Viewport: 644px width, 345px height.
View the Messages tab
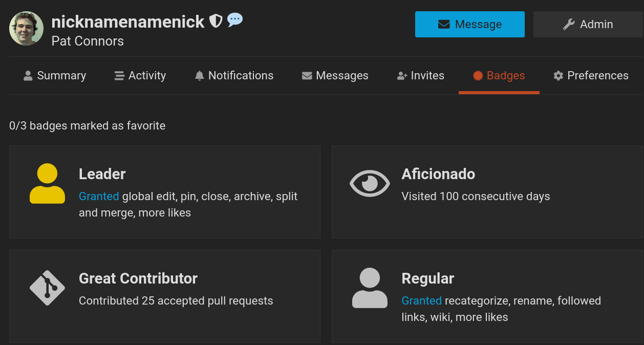click(335, 76)
